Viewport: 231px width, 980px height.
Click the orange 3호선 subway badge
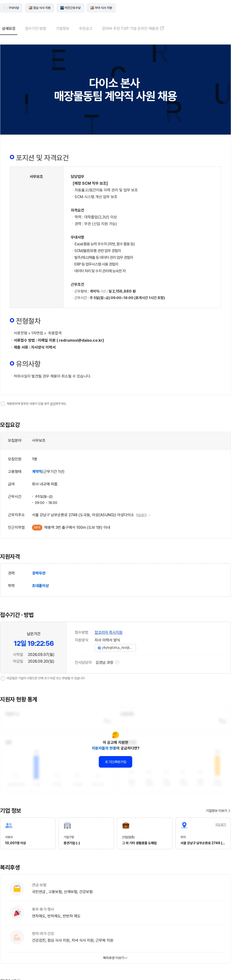[x=37, y=527]
